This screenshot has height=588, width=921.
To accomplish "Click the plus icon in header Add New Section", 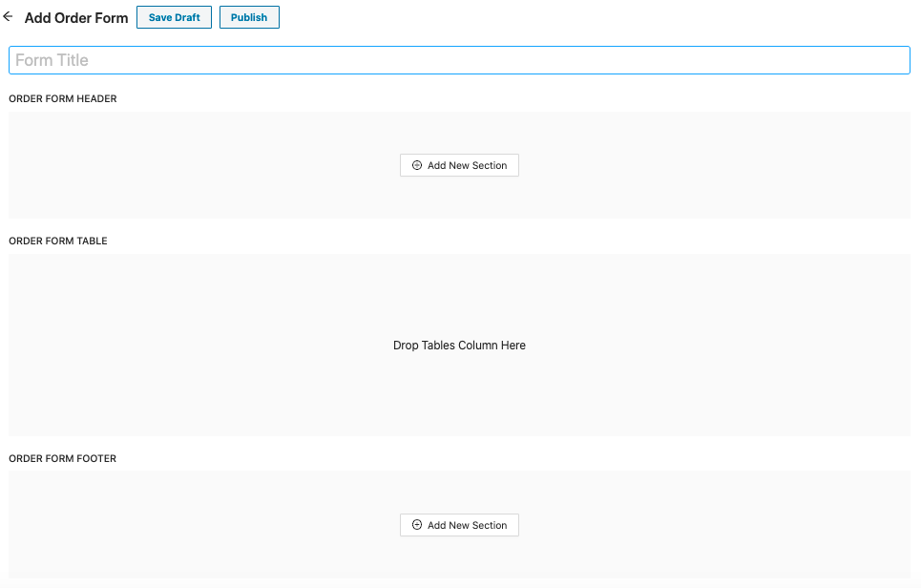I will 417,166.
